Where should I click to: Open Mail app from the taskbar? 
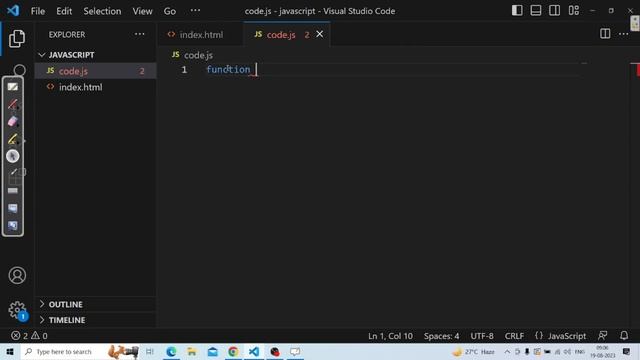pyautogui.click(x=212, y=351)
